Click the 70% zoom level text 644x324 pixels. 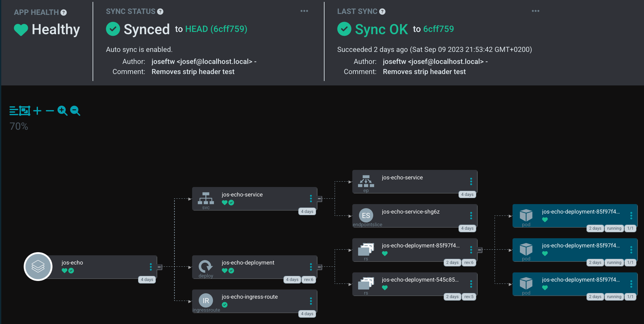19,126
